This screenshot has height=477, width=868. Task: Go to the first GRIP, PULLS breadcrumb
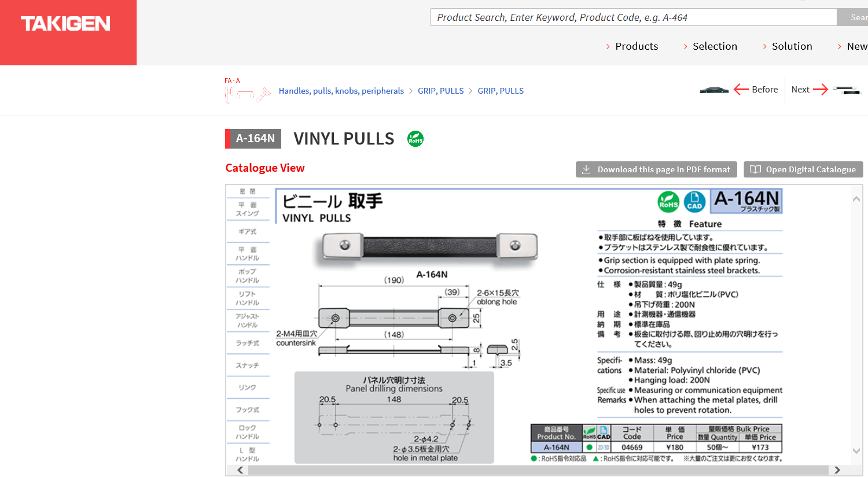[441, 91]
